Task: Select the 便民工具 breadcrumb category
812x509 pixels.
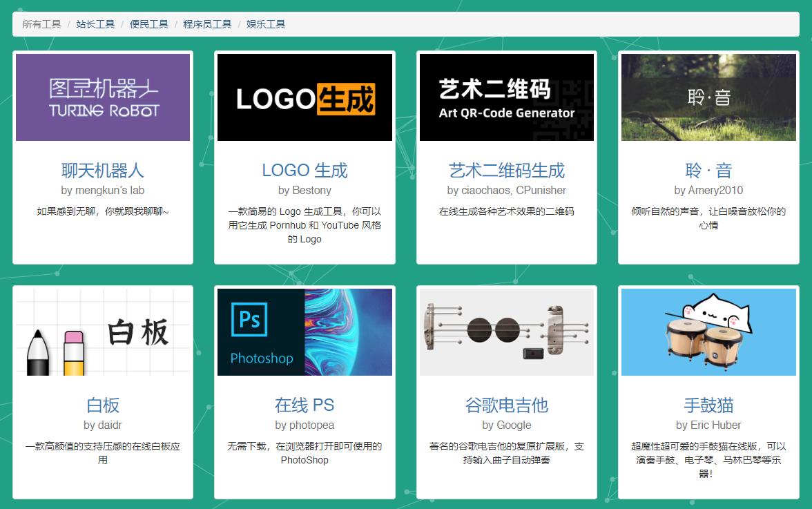Action: [149, 23]
